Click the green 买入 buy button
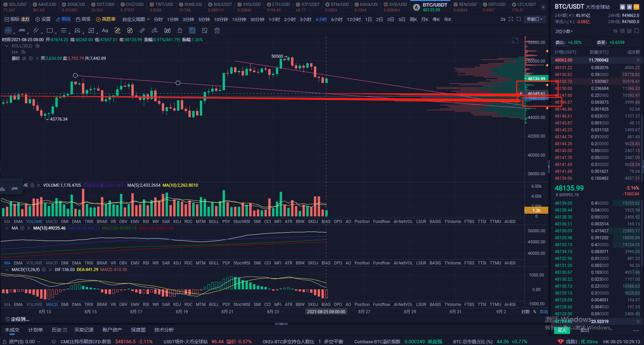Screen dimensions: 644x345 [x=562, y=330]
